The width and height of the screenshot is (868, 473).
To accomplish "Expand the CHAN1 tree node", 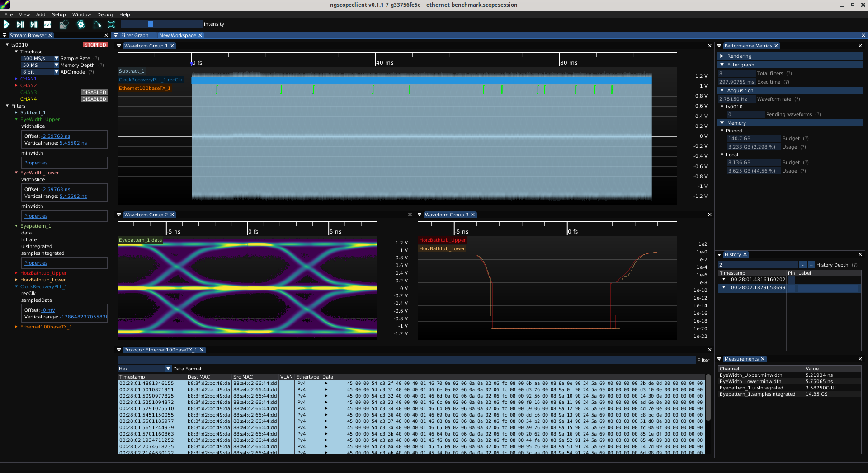I will pos(16,79).
